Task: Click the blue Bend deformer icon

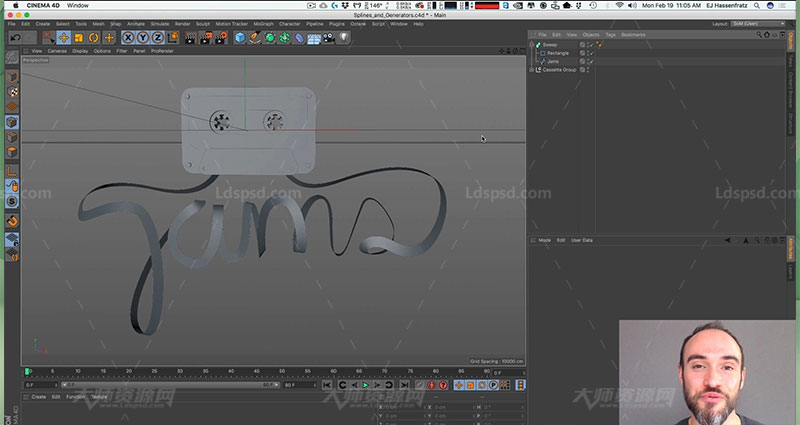Action: click(299, 37)
